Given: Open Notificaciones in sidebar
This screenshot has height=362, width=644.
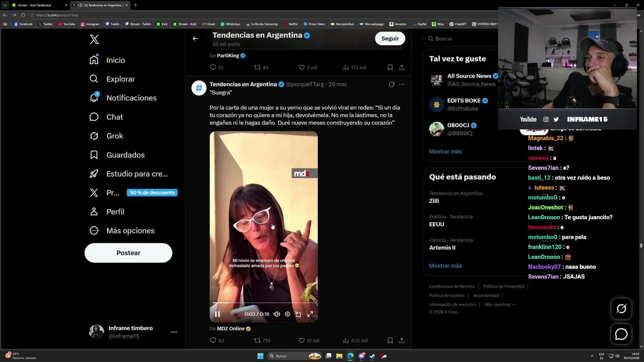Looking at the screenshot, I should [x=123, y=98].
